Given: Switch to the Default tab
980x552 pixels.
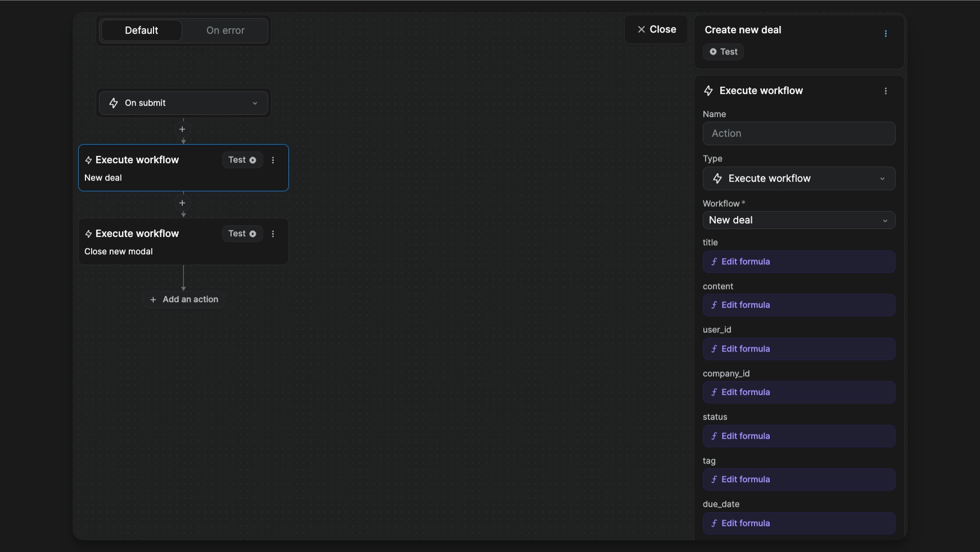Looking at the screenshot, I should coord(141,30).
